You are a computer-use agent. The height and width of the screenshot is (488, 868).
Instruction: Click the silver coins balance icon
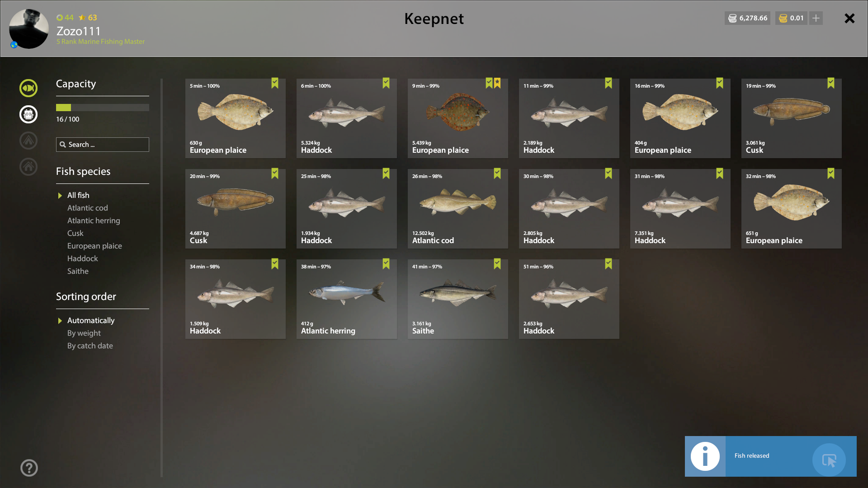point(732,18)
